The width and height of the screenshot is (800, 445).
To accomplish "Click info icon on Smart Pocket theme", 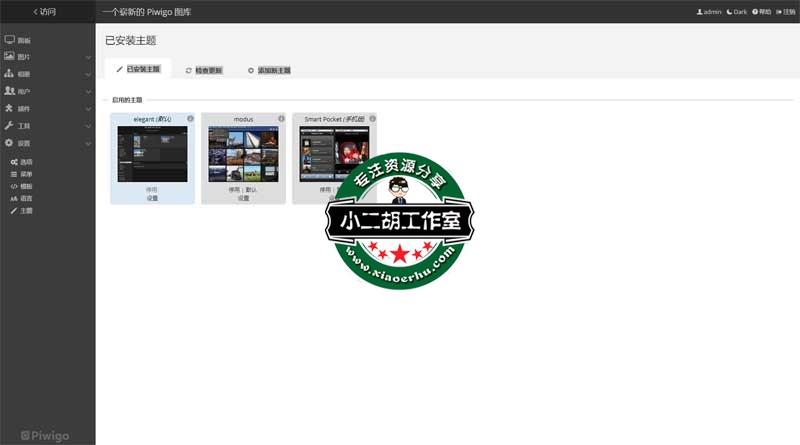I will [x=372, y=119].
